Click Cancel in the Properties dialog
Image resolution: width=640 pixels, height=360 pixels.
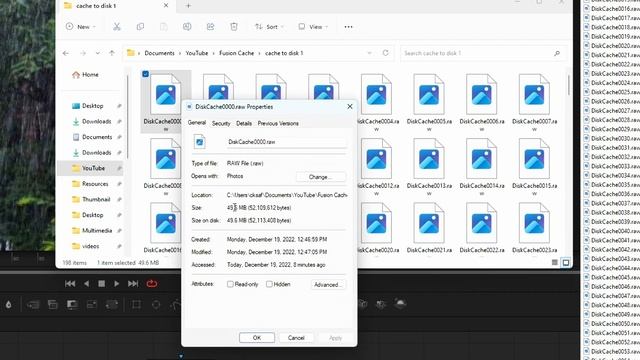coord(296,338)
